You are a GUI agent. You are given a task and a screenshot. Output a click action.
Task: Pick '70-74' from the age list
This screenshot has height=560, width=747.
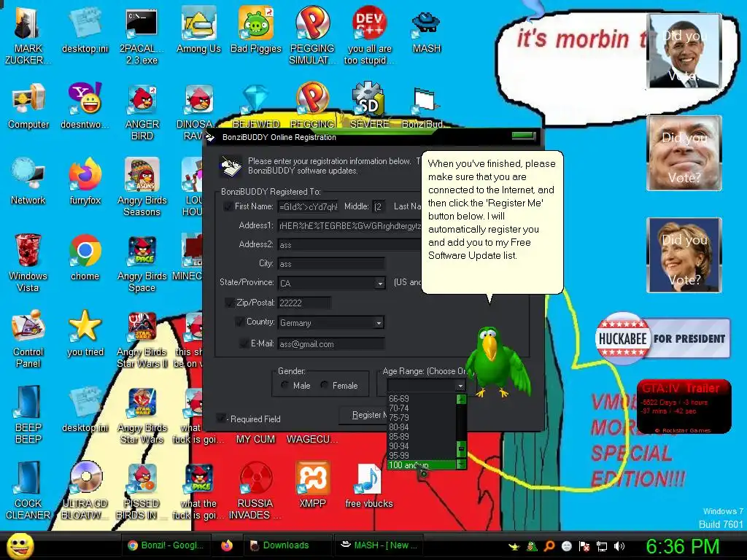point(422,408)
